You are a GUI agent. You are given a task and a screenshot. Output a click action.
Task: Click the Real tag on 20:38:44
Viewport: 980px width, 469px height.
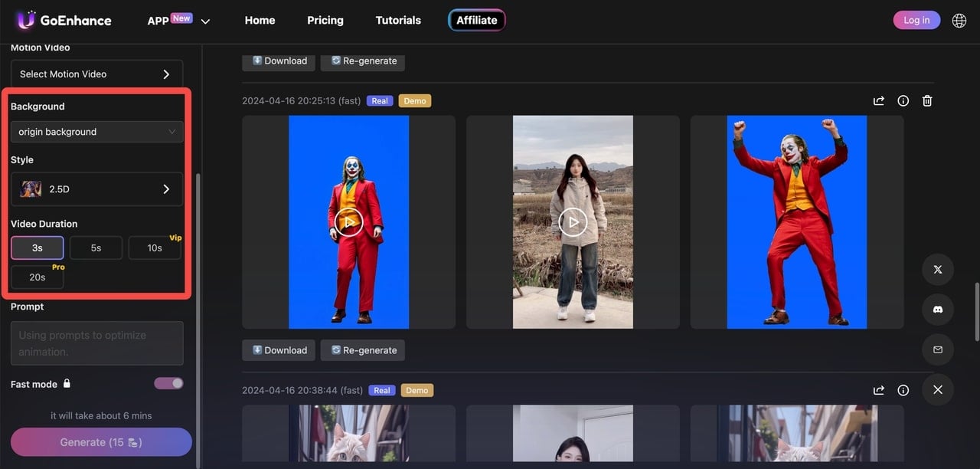click(382, 390)
